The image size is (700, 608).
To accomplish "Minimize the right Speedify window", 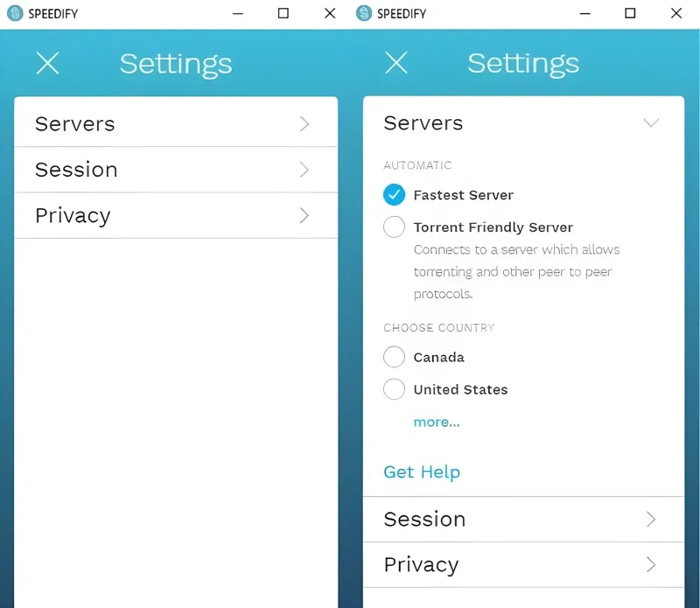I will pyautogui.click(x=584, y=13).
